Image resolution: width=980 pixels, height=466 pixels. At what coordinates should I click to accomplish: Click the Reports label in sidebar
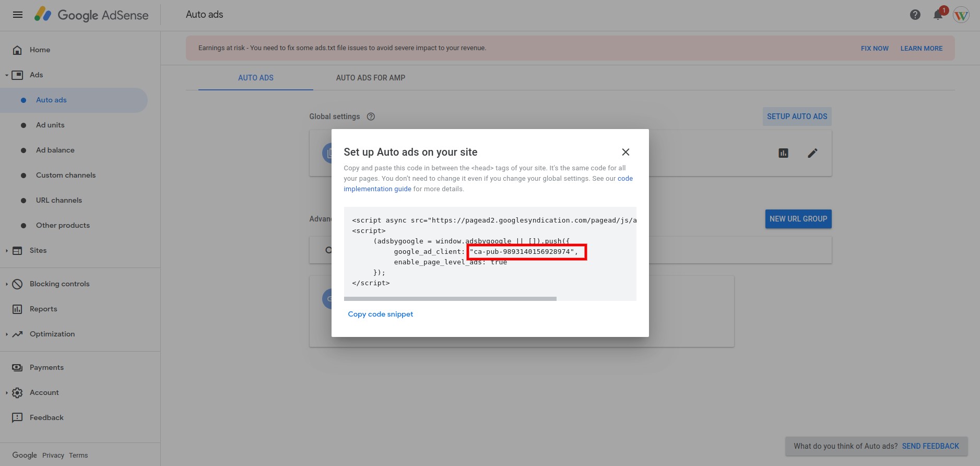point(43,309)
